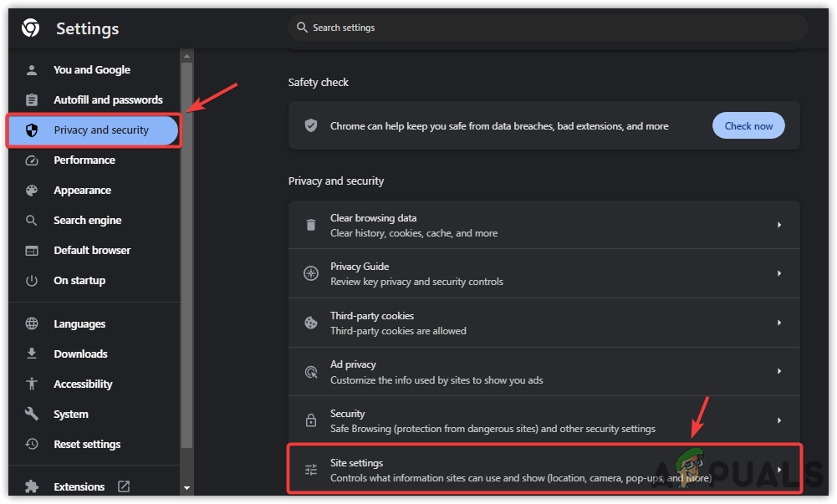Click the Third-party cookies cookie icon
837x504 pixels.
coord(311,323)
